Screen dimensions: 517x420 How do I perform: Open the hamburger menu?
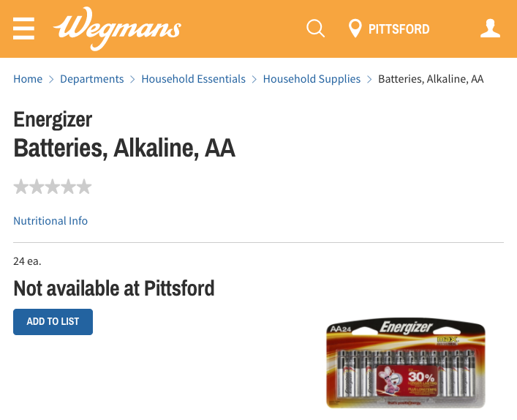coord(24,29)
